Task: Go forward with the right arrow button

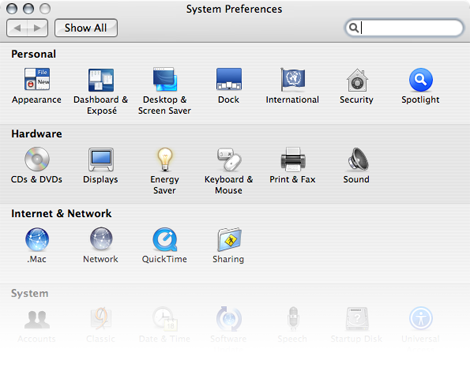Action: point(37,28)
